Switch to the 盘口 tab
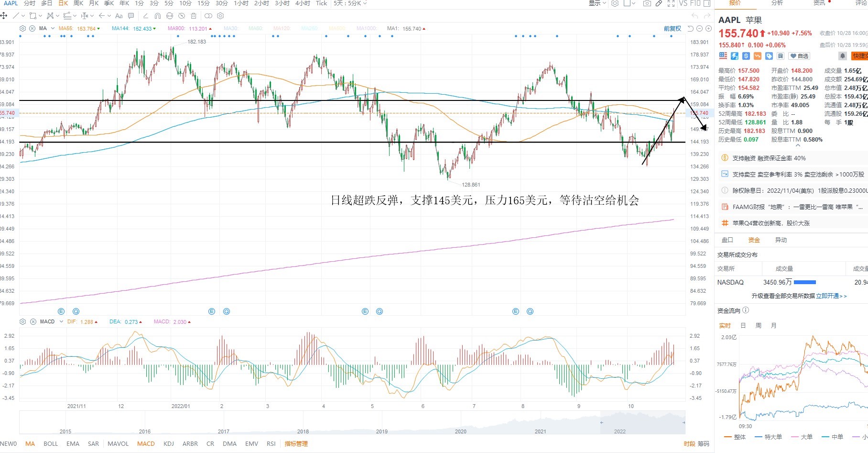The height and width of the screenshot is (453, 868). point(727,240)
